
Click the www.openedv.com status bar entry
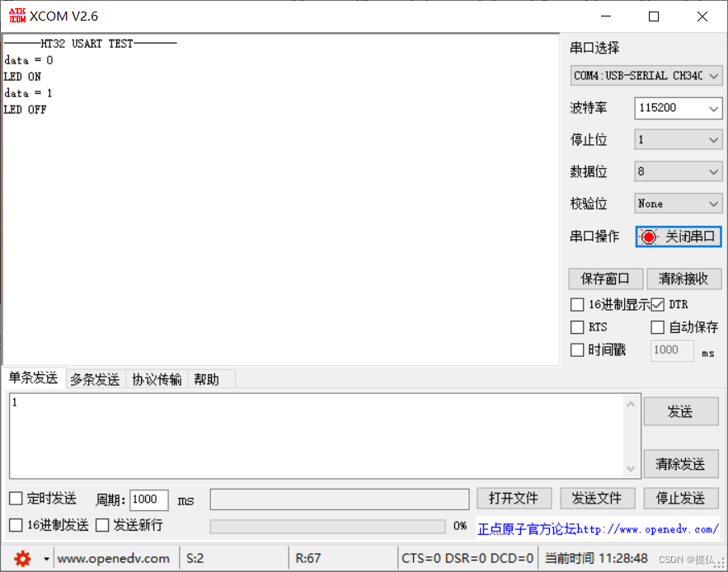(x=113, y=559)
